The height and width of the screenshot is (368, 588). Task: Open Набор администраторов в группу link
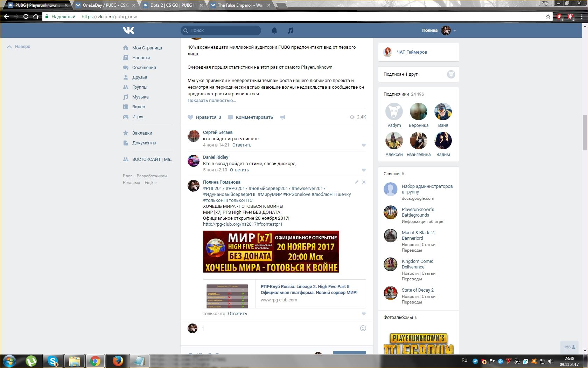[427, 189]
